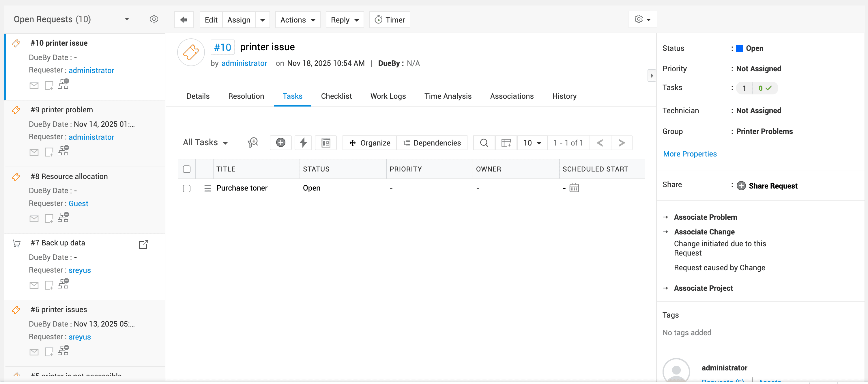Open the lightning bolt task trigger icon
This screenshot has width=868, height=384.
[x=303, y=143]
